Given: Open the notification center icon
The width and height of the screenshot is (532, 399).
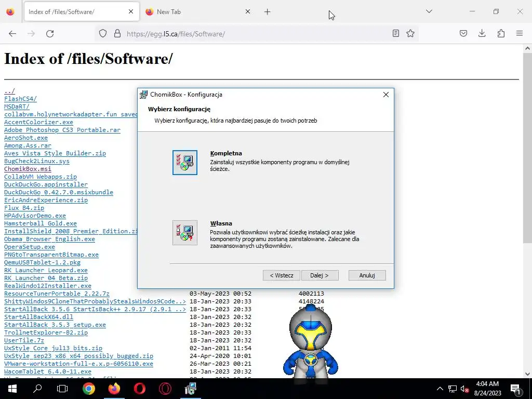Looking at the screenshot, I should click(x=516, y=389).
